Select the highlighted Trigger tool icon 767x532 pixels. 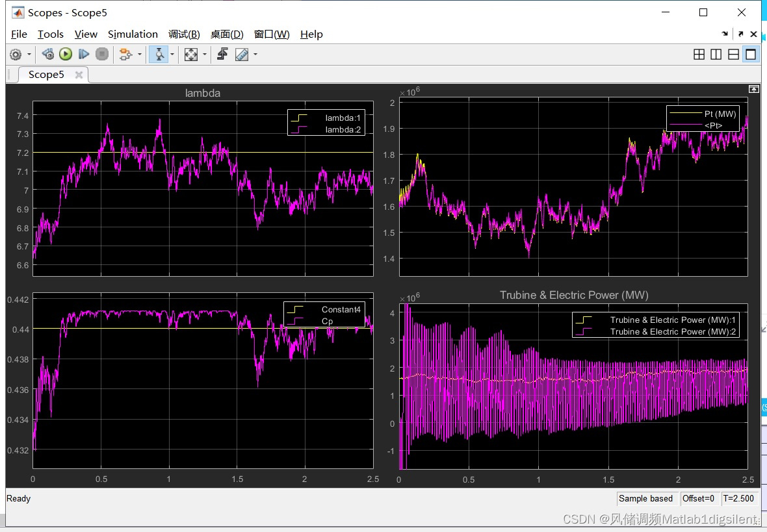coord(159,54)
